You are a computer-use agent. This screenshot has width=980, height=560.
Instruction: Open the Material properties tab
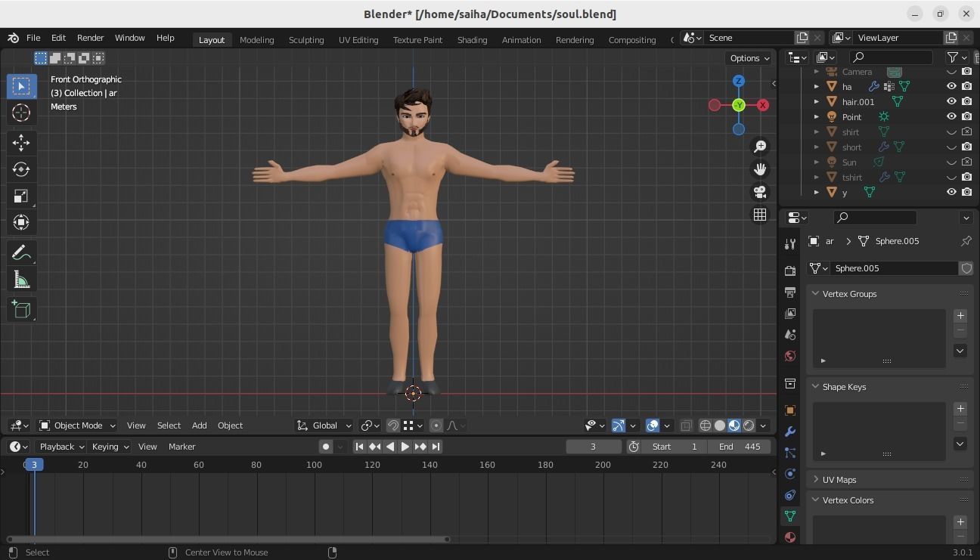click(x=790, y=537)
